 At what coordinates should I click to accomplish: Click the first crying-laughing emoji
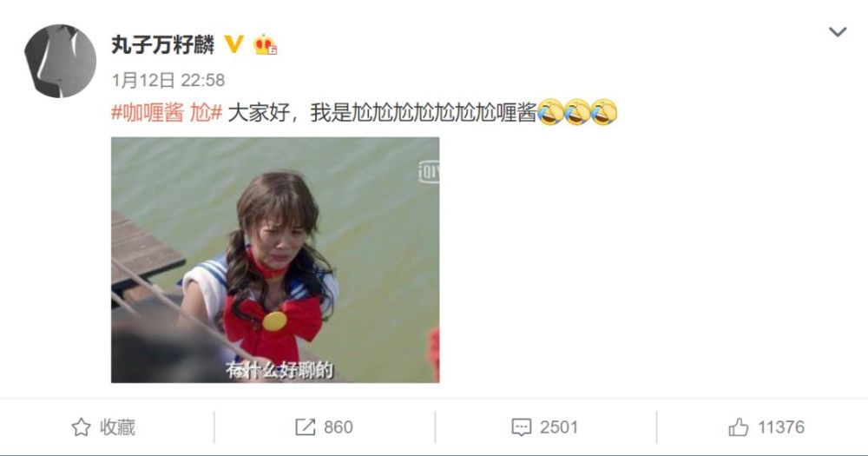click(550, 112)
